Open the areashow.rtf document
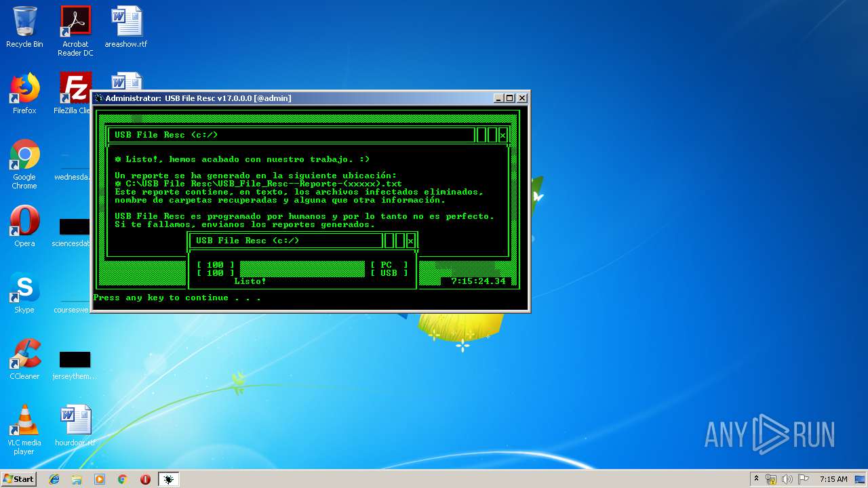868x488 pixels. click(x=126, y=27)
